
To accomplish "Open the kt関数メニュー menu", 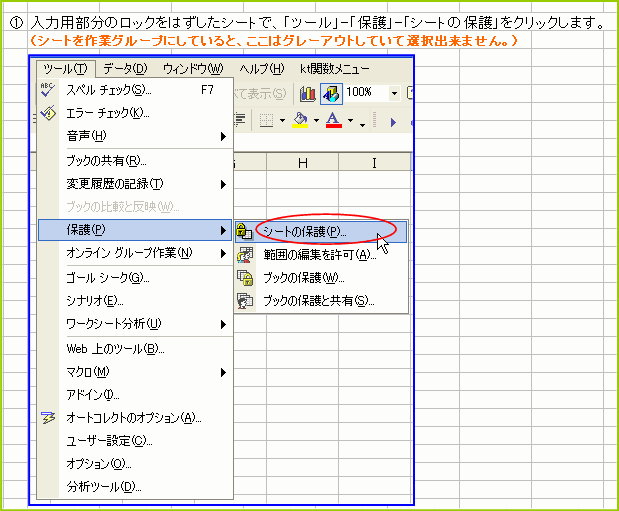I will pos(334,69).
